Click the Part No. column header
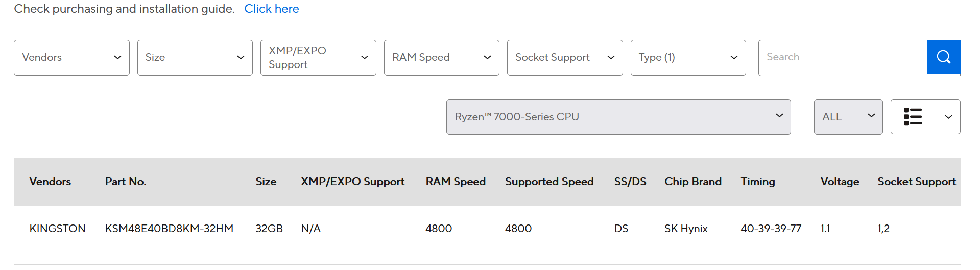980x270 pixels. 126,182
